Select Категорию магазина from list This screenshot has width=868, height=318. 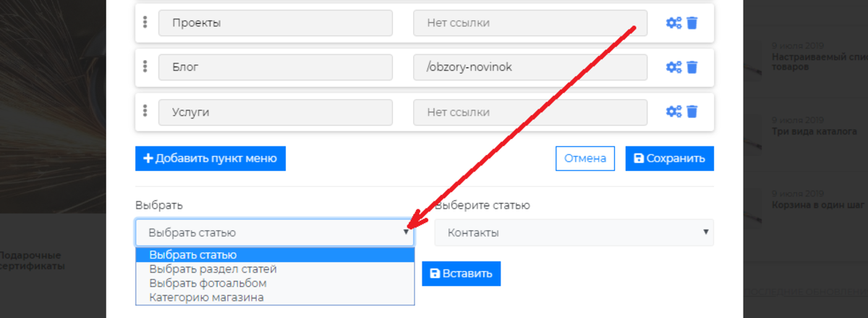tap(206, 297)
